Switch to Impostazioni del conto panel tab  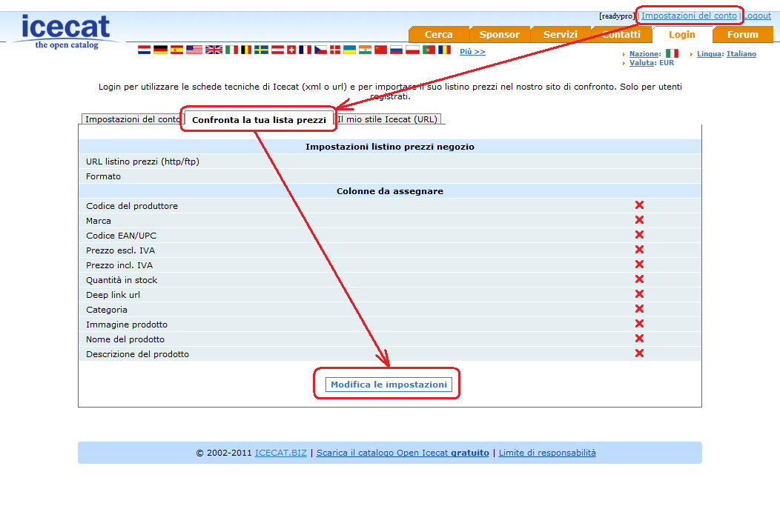point(132,119)
